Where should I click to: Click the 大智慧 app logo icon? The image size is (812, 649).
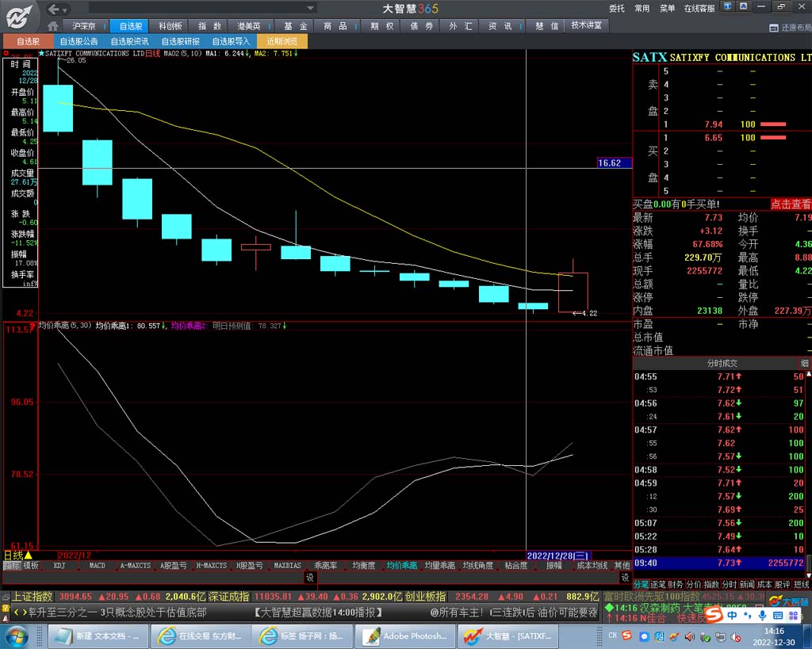coord(19,17)
